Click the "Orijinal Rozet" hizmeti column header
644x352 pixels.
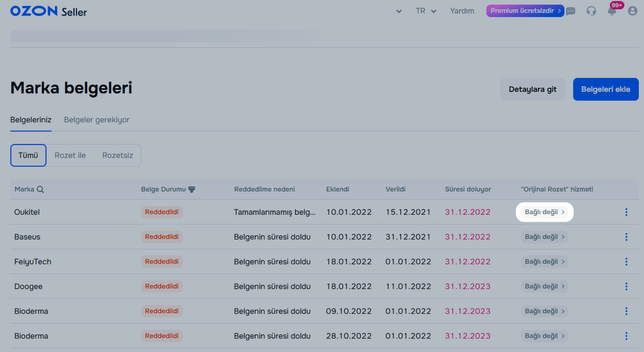(557, 189)
